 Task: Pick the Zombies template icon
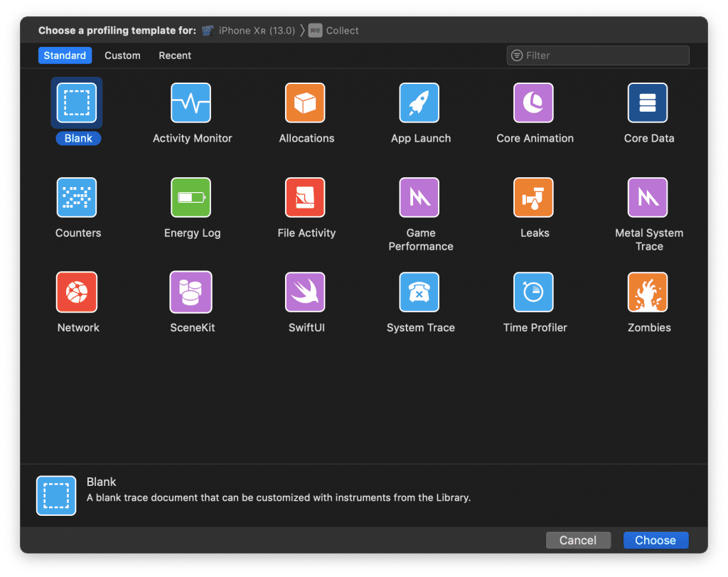[648, 292]
